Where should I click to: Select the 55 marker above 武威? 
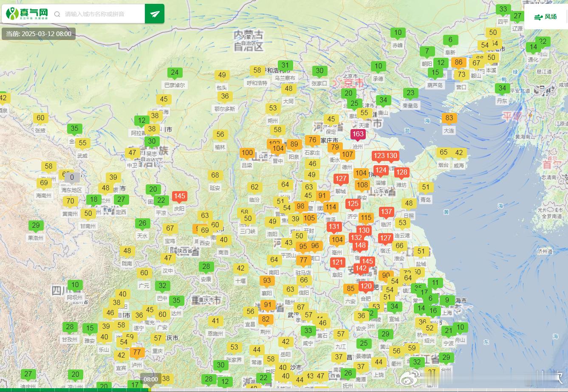point(82,144)
